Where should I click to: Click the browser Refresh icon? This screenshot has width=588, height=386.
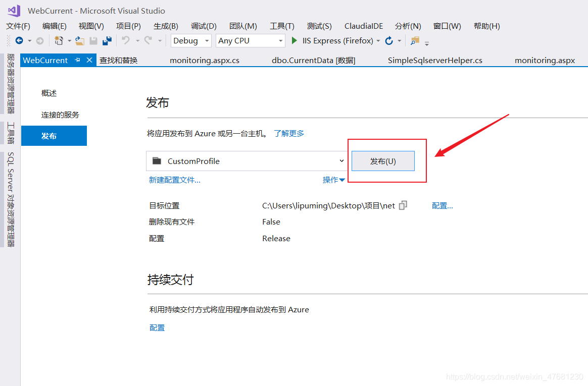point(389,40)
